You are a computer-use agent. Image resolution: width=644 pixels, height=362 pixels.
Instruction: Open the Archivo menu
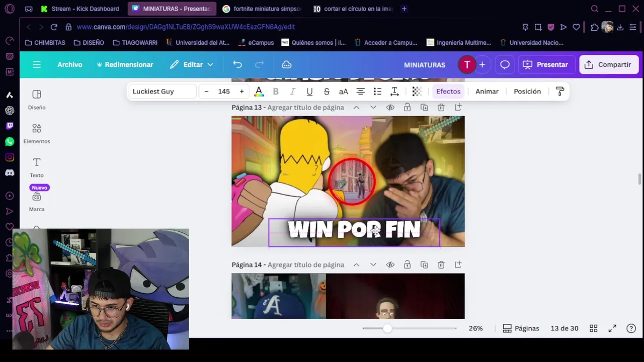pyautogui.click(x=70, y=64)
